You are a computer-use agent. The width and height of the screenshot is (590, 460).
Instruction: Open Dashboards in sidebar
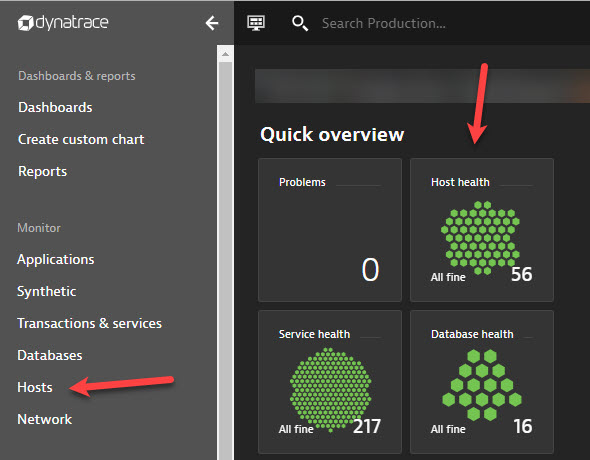coord(55,108)
